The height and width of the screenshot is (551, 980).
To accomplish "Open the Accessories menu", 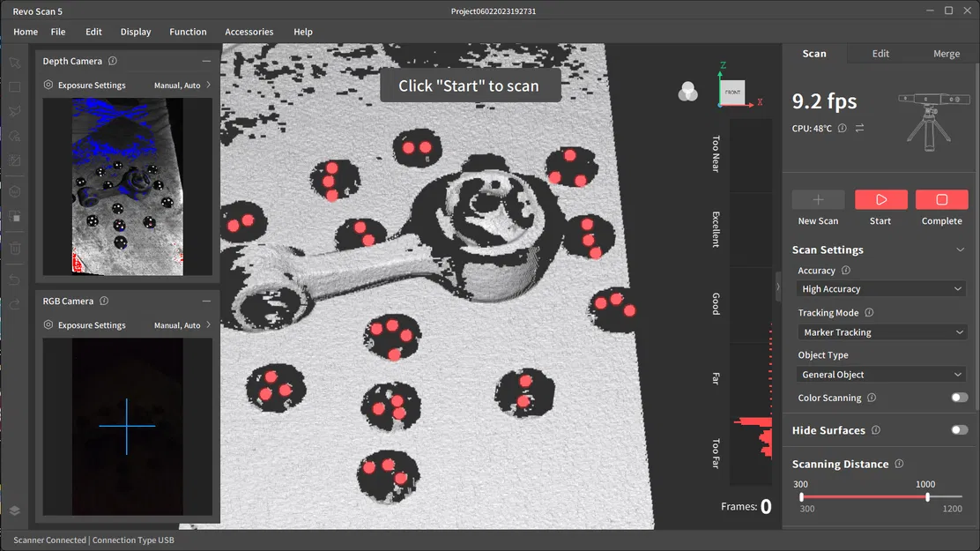I will (x=249, y=32).
